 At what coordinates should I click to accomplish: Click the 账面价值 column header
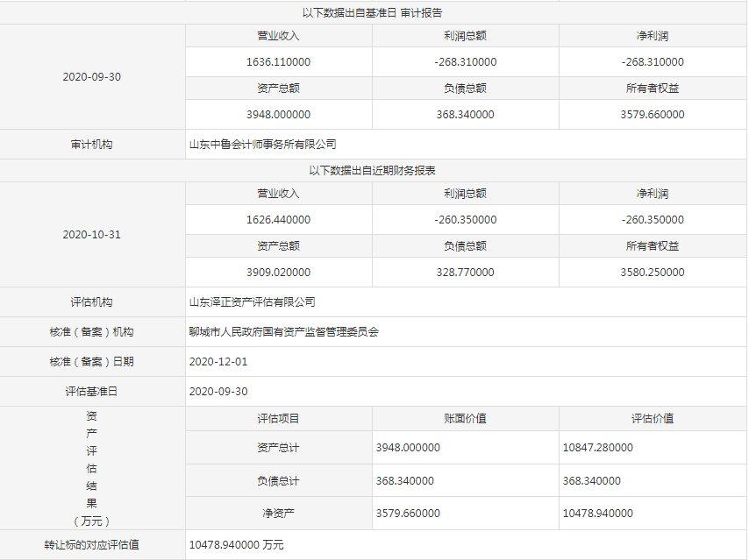(465, 419)
